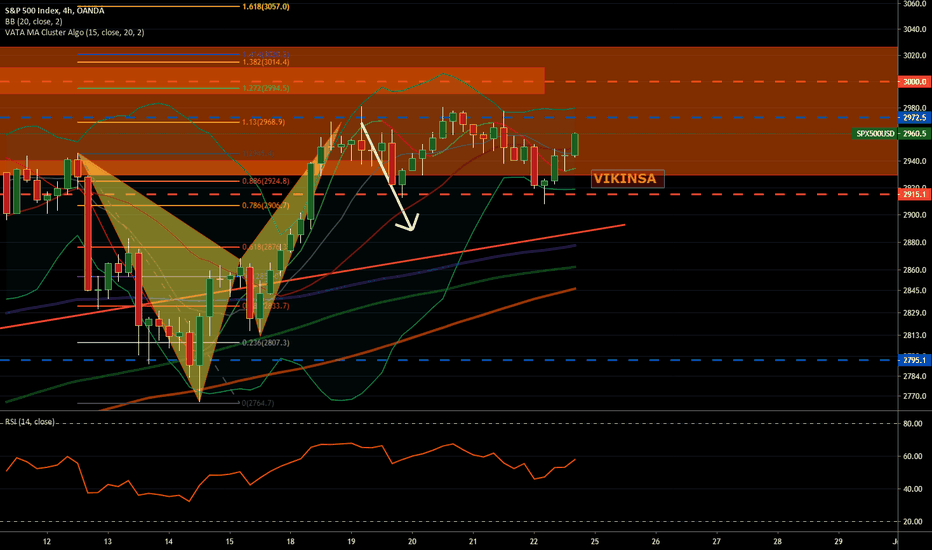Click the S&P 500 Index chart title
This screenshot has width=932, height=550.
(55, 10)
